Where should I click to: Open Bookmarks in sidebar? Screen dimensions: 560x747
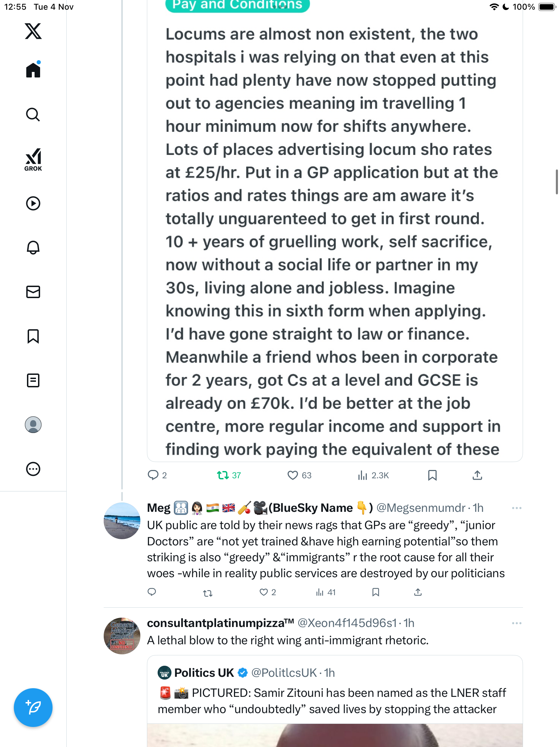[33, 336]
